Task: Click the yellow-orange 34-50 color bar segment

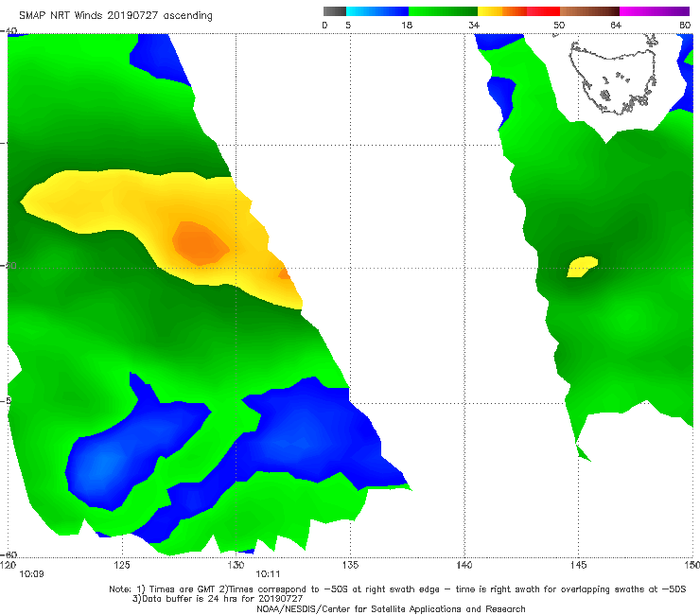Action: click(x=518, y=11)
